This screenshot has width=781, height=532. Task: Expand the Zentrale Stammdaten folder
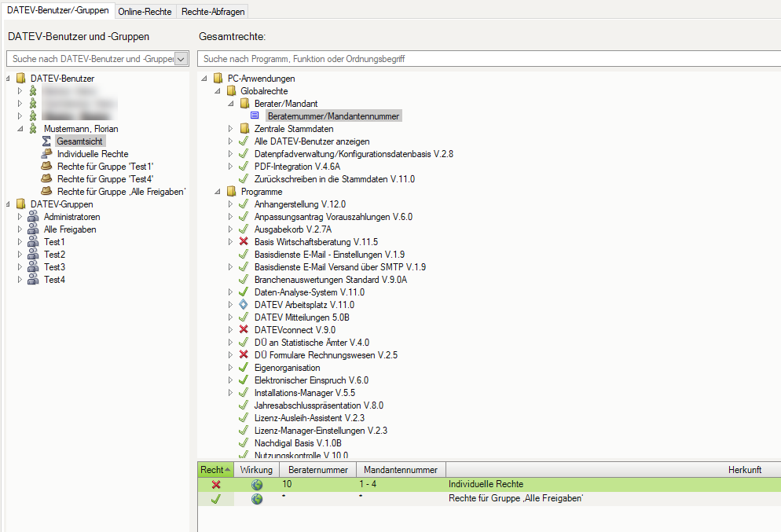230,129
